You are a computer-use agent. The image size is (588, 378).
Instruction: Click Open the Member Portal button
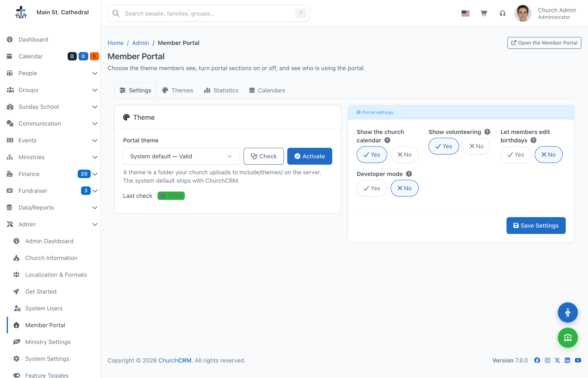click(544, 43)
